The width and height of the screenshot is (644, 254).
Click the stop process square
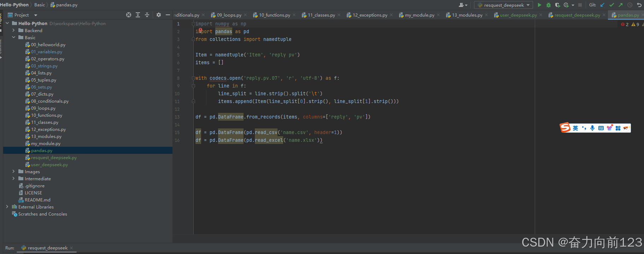tap(580, 5)
